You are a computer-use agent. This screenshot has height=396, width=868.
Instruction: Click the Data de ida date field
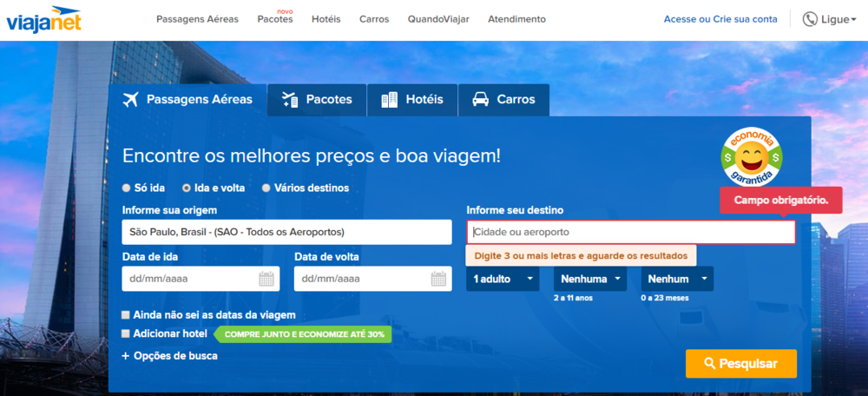point(201,279)
